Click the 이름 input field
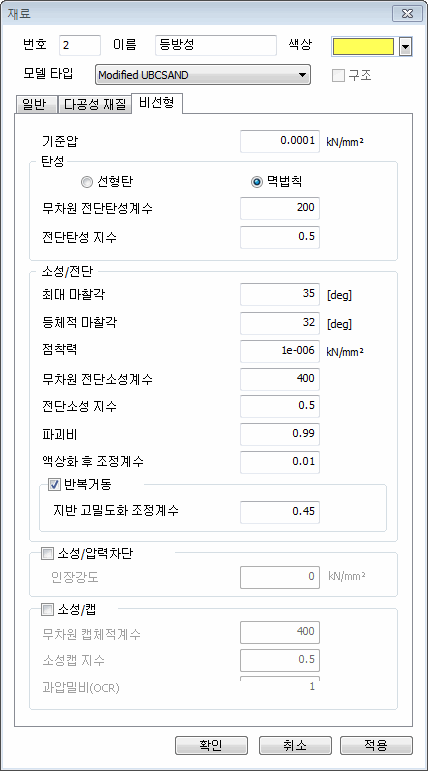 pyautogui.click(x=216, y=45)
